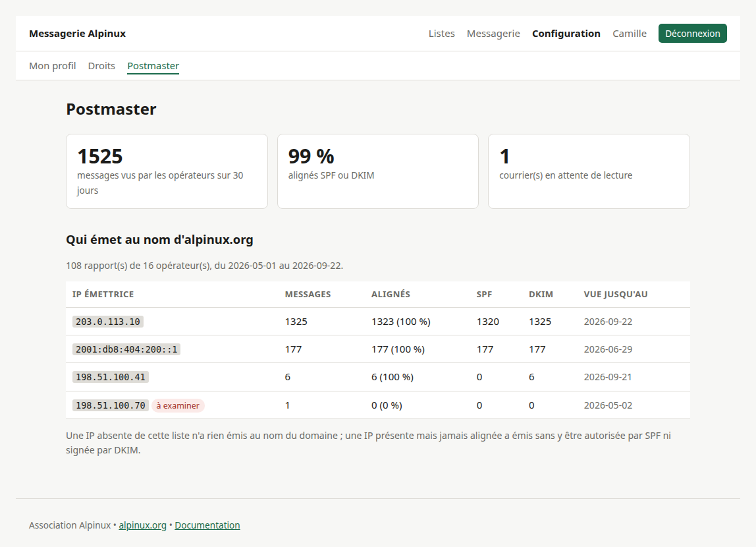
Task: Click the Déconnexion button
Action: tap(692, 34)
